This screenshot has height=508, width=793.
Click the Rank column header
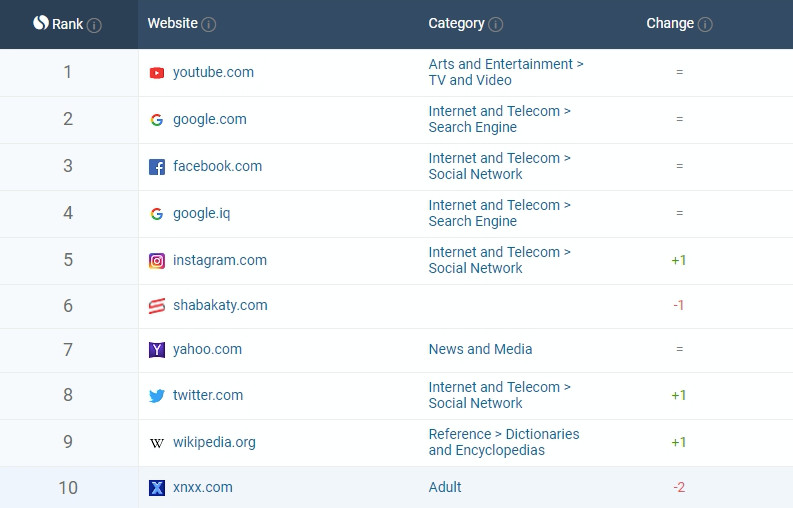pos(66,24)
